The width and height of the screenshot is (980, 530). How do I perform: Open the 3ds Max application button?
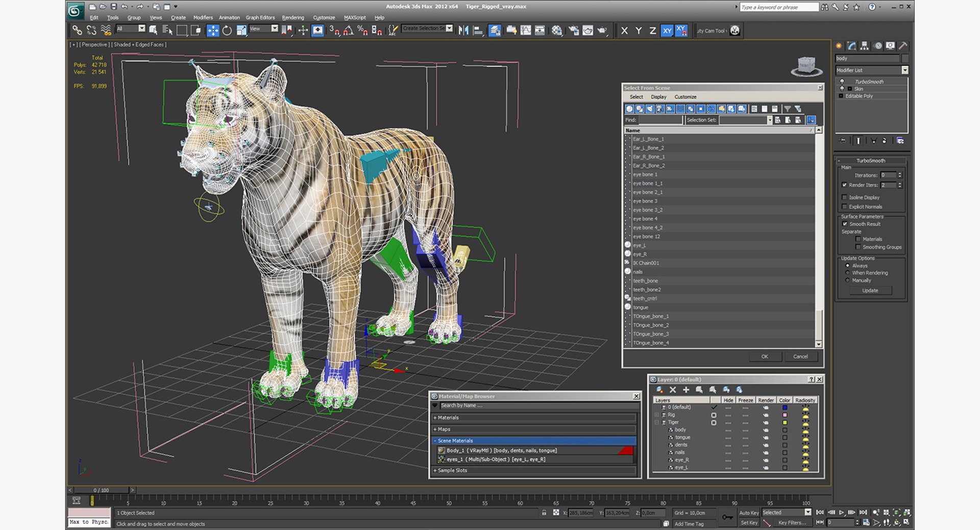pos(76,11)
